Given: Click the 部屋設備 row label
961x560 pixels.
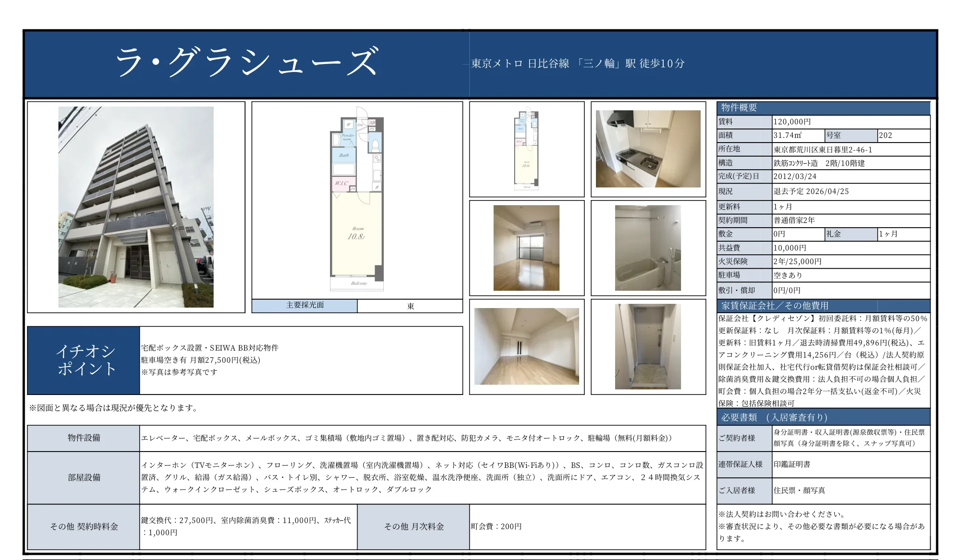Looking at the screenshot, I should coord(83,479).
